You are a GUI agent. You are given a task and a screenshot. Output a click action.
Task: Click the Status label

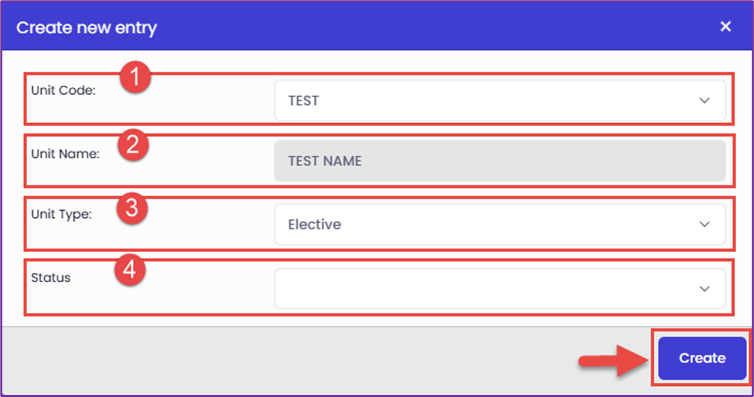pyautogui.click(x=50, y=278)
